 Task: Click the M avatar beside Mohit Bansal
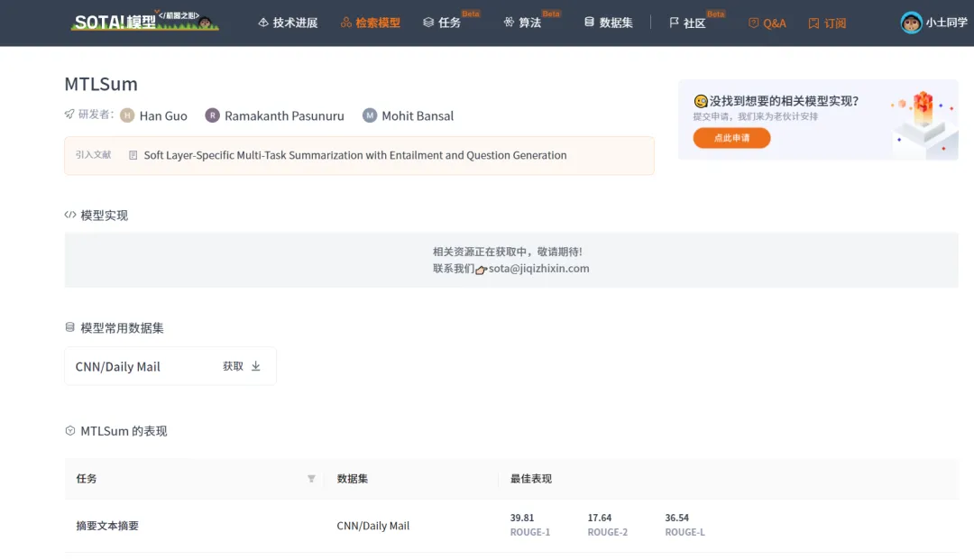click(370, 115)
